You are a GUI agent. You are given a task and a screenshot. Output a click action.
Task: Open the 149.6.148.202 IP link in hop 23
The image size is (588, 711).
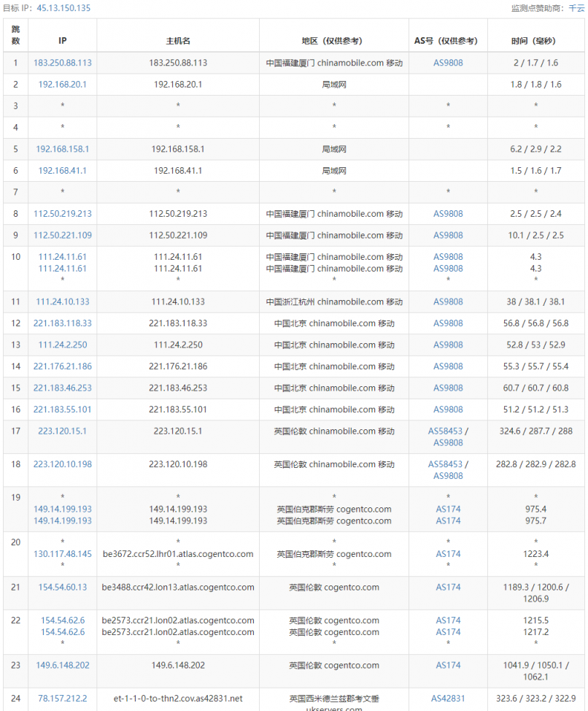coord(63,665)
